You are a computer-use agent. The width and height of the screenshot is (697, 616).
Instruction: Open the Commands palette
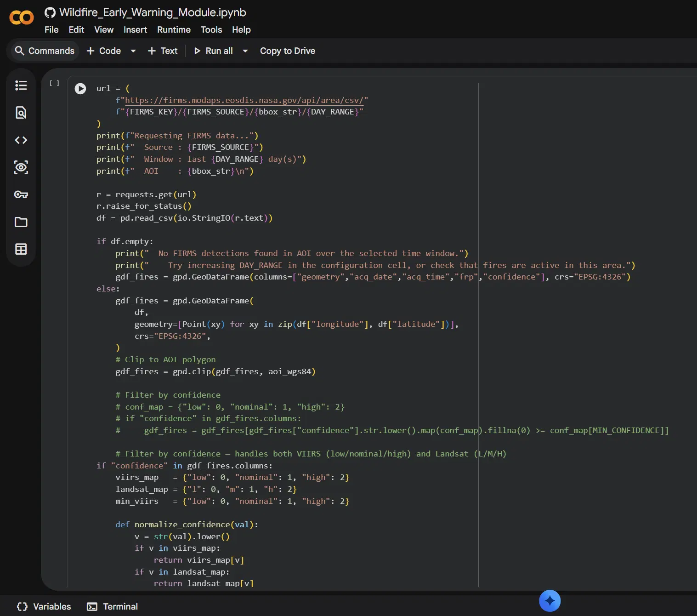click(45, 51)
